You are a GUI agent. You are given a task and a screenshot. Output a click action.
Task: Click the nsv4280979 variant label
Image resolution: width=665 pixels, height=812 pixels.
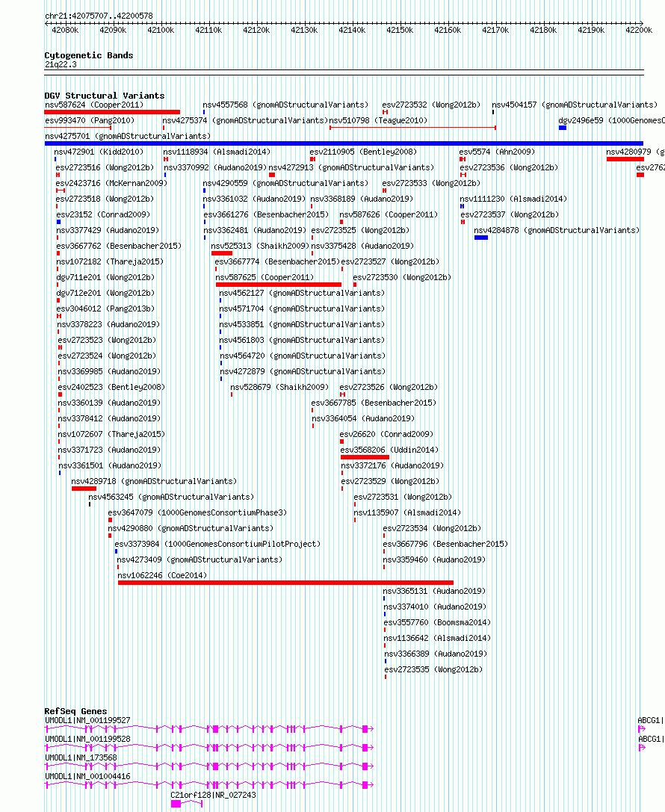coord(635,152)
